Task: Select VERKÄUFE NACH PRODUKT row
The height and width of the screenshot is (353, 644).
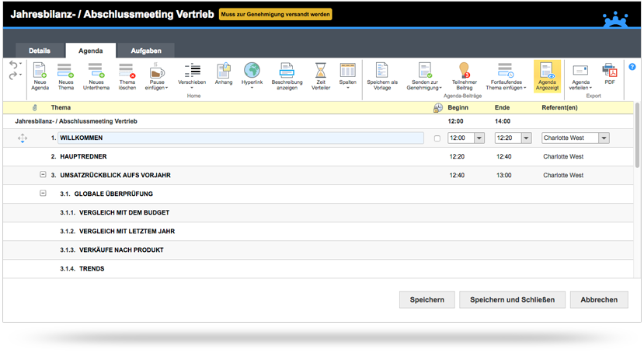Action: point(319,250)
